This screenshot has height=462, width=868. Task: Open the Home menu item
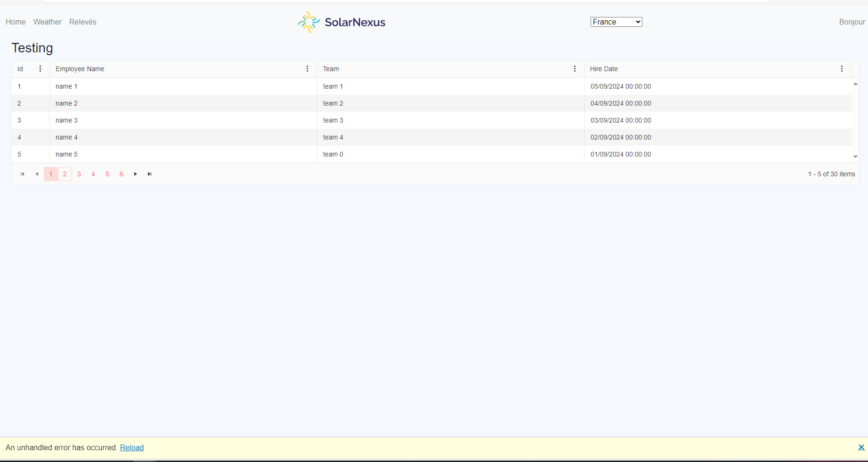[x=16, y=22]
